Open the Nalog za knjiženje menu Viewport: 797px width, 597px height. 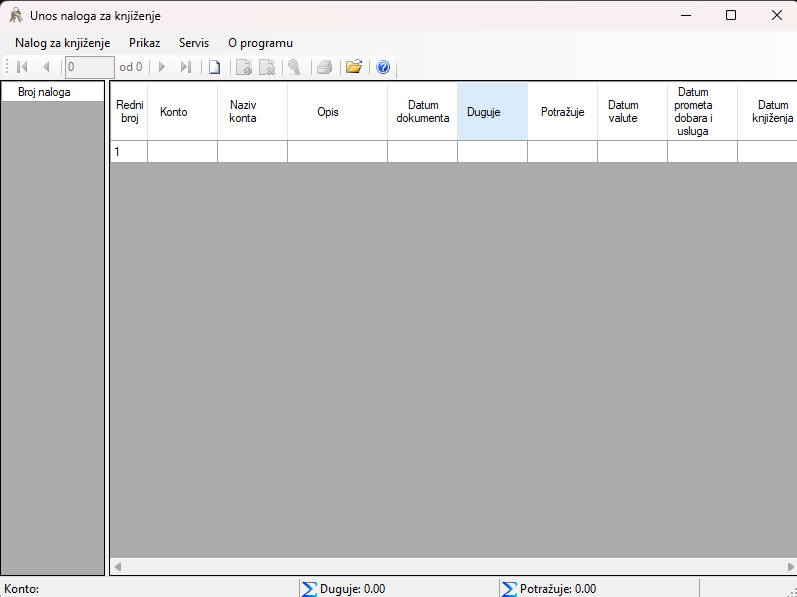point(63,43)
